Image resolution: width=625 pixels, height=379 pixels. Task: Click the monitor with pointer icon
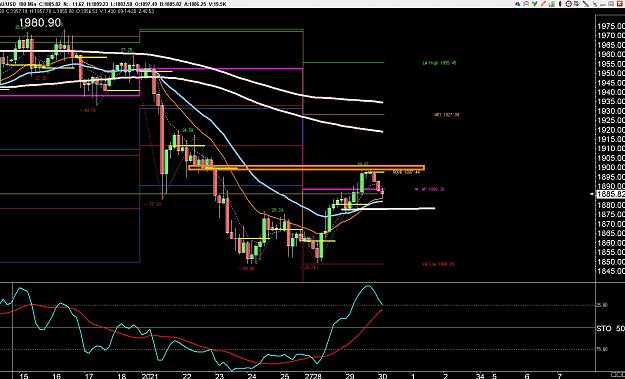point(577,4)
